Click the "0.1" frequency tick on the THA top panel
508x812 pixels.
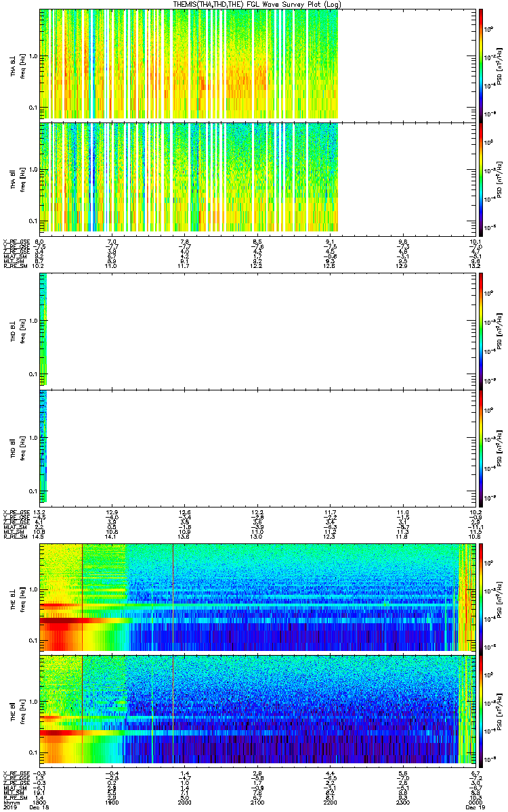33,108
